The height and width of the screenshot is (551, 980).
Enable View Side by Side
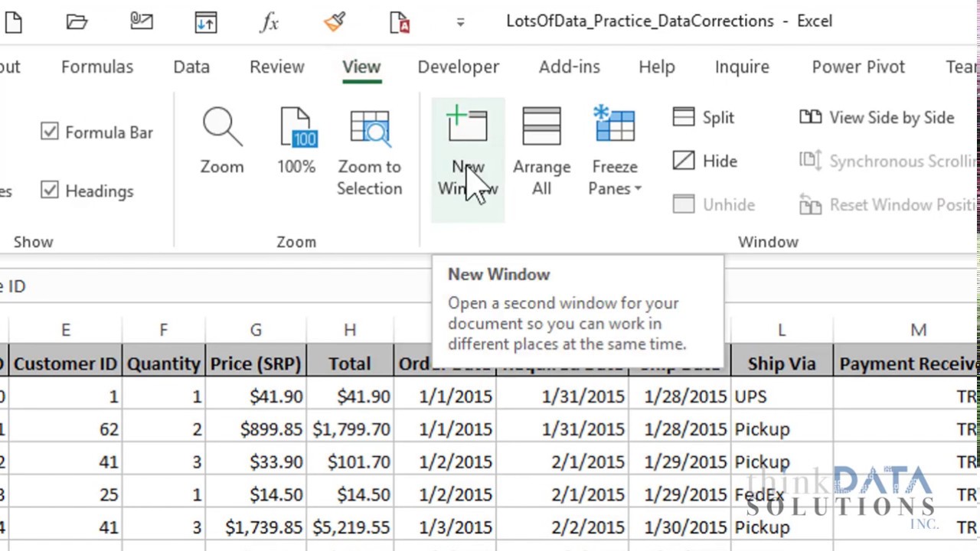tap(877, 117)
